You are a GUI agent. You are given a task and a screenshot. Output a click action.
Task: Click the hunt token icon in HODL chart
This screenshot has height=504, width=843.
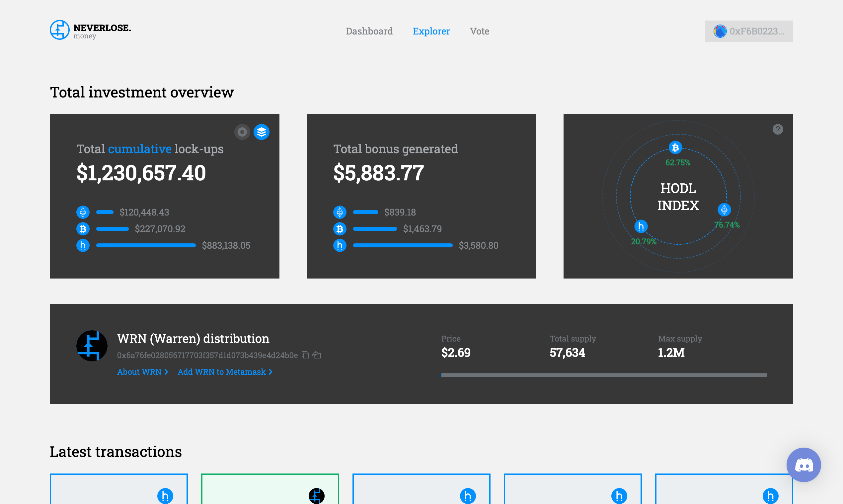click(x=641, y=226)
